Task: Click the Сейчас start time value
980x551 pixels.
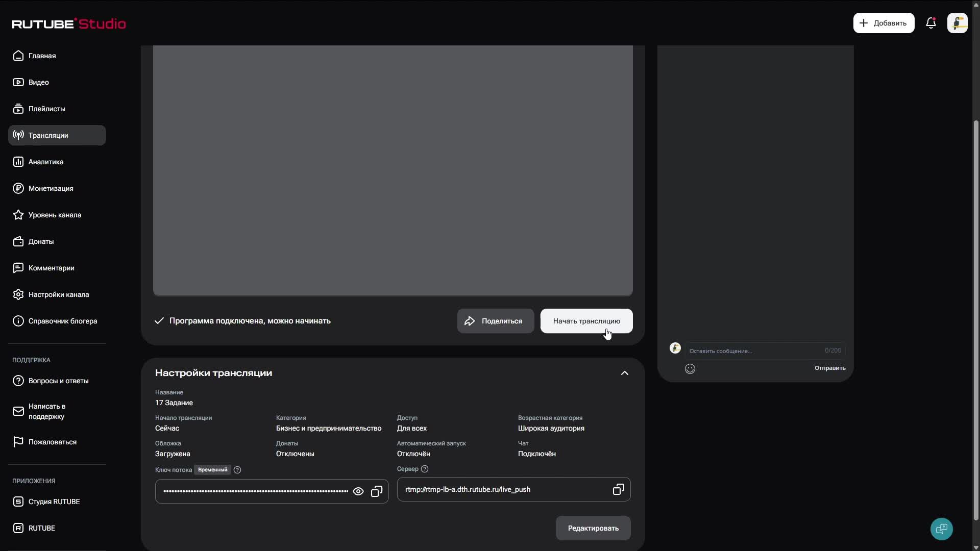Action: pyautogui.click(x=167, y=428)
